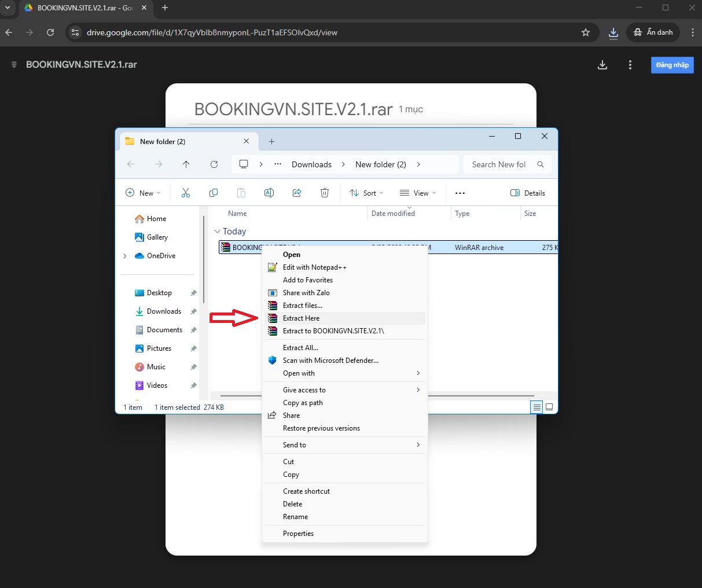
Task: Close the New folder (2) Explorer tab
Action: (247, 141)
